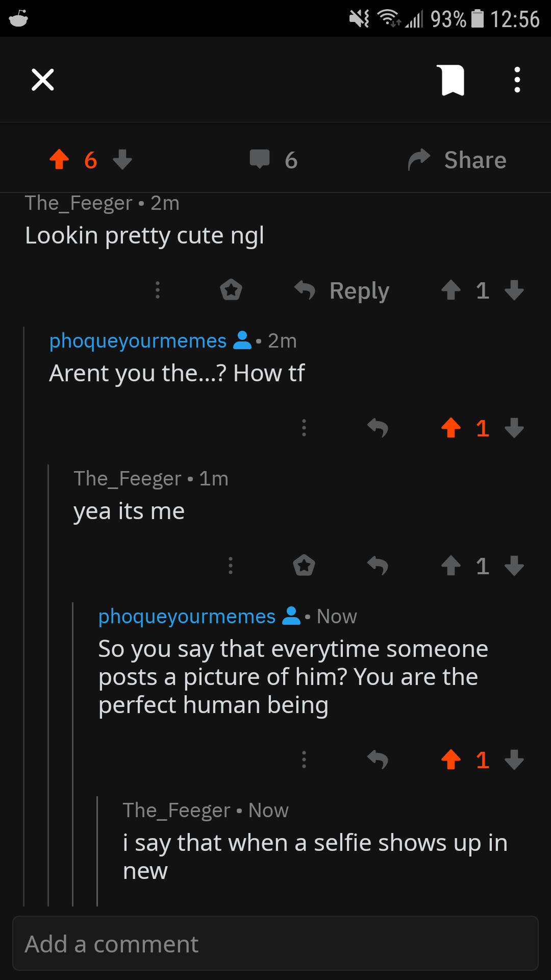Tap the Share button
The width and height of the screenshot is (551, 980).
458,160
